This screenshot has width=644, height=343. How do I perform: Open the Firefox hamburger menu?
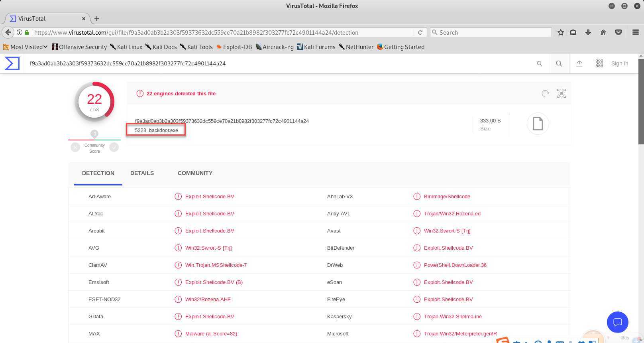coord(636,32)
